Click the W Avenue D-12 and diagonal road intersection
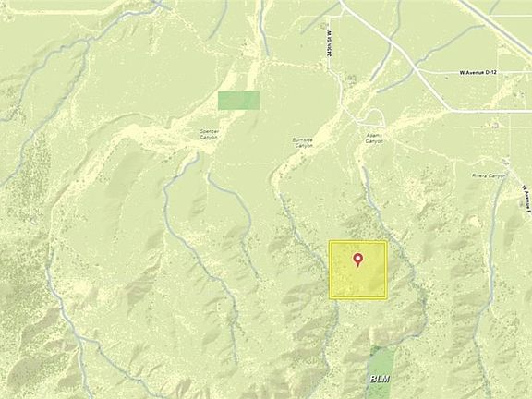532x399 pixels. (417, 70)
